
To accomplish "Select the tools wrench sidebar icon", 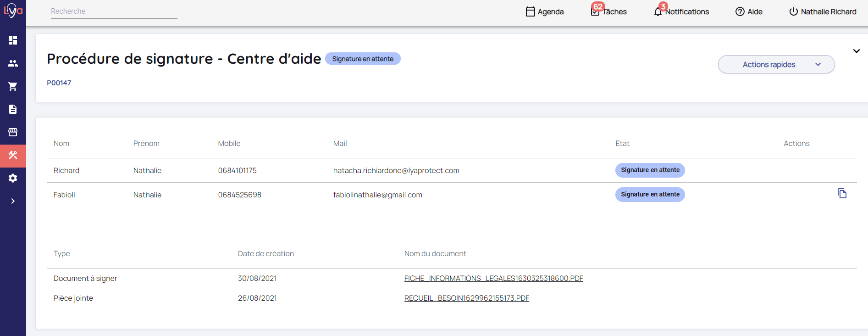I will pos(13,156).
